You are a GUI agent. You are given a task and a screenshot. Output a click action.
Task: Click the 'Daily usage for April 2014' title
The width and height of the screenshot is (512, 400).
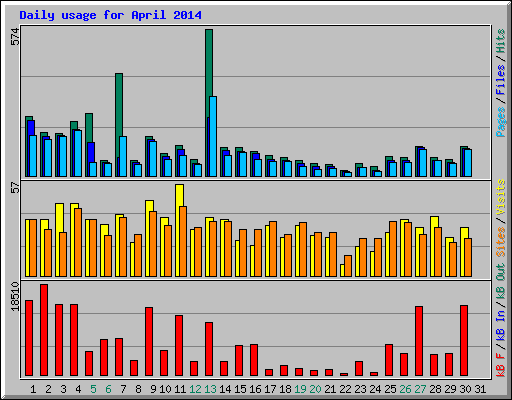pyautogui.click(x=110, y=15)
